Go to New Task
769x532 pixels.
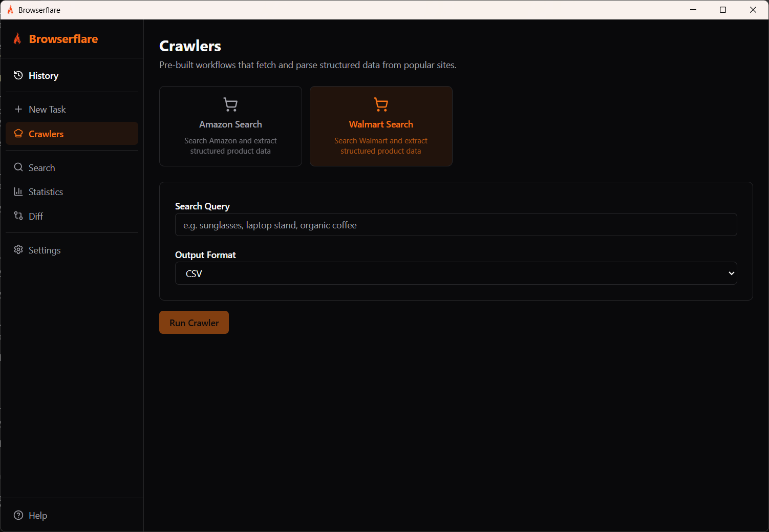tap(72, 109)
